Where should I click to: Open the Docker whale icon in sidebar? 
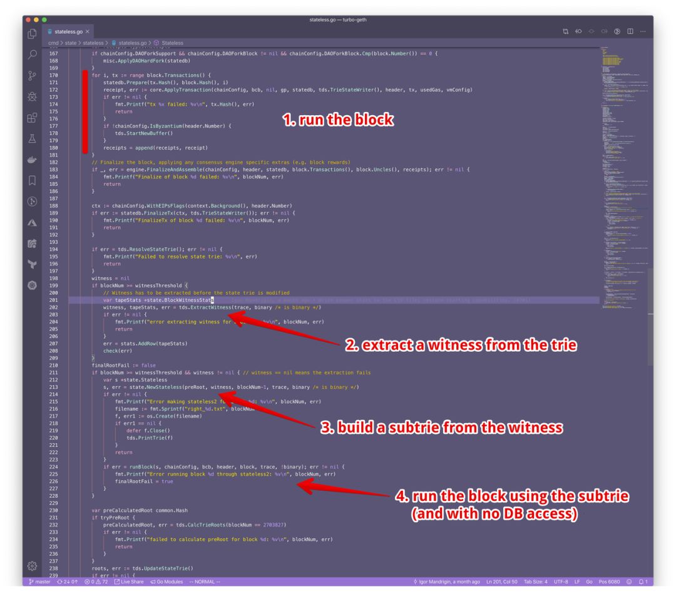coord(33,160)
